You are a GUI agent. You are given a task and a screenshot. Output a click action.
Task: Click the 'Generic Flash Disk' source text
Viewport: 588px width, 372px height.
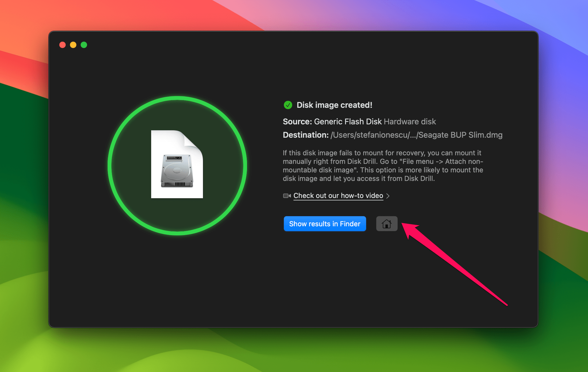click(348, 122)
